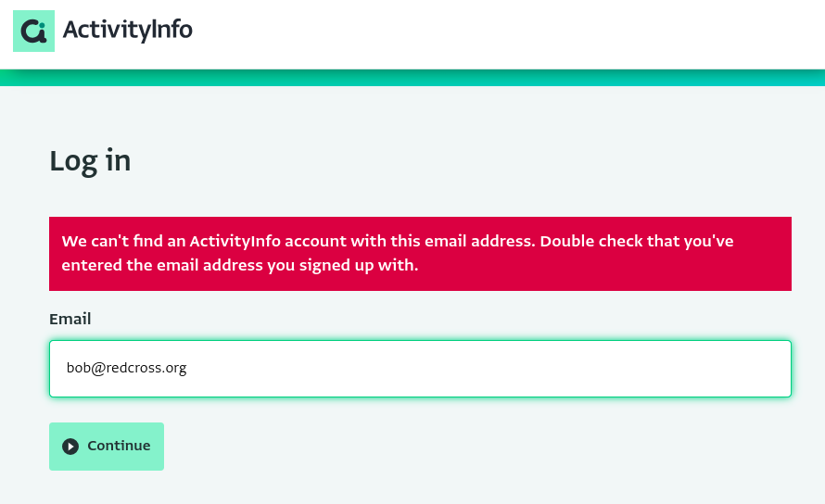
Task: Click the dark "a" glyph inside the logo square
Action: (32, 31)
